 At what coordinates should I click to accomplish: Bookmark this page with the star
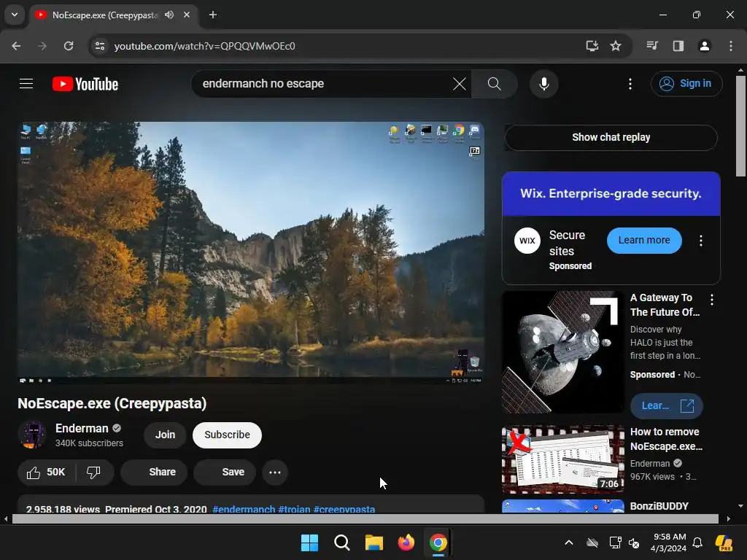(x=616, y=46)
